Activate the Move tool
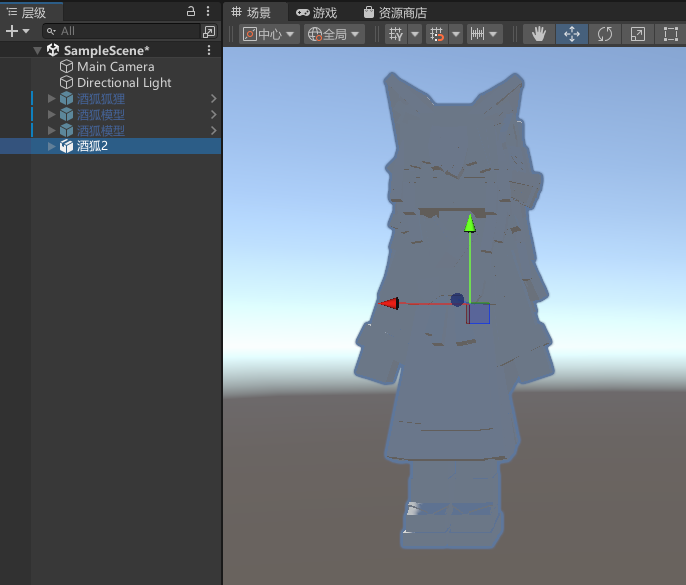The image size is (686, 585). [x=572, y=34]
